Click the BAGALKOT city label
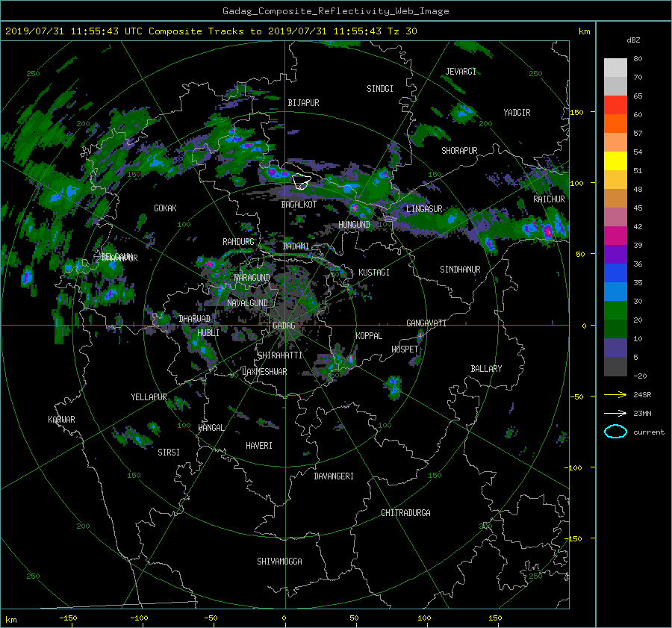The height and width of the screenshot is (628, 672). (299, 205)
